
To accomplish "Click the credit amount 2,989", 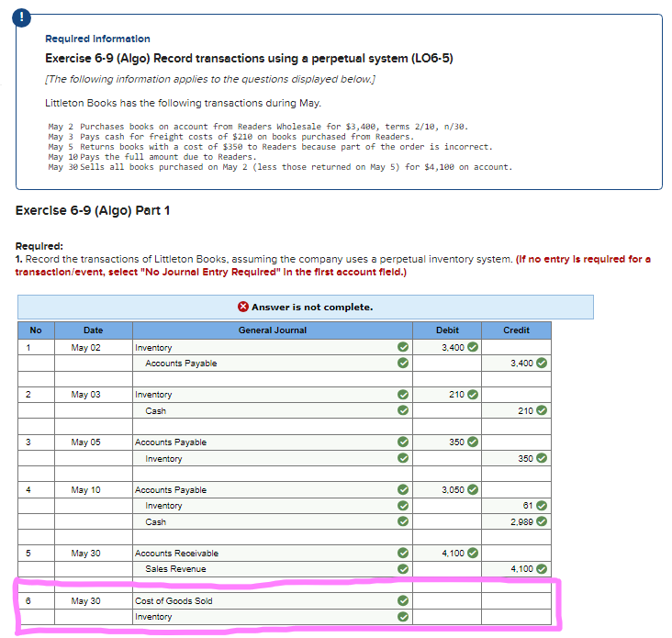I will (521, 522).
